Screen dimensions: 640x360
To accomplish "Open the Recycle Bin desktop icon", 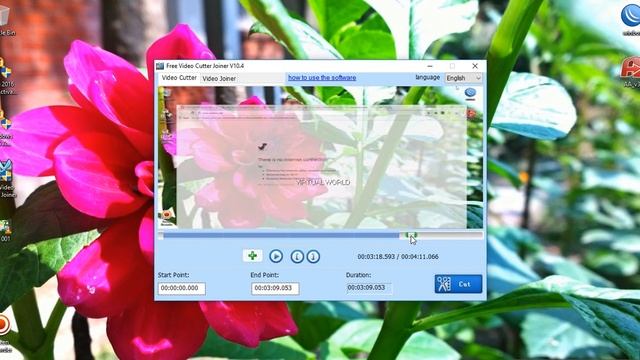I will coord(6,20).
